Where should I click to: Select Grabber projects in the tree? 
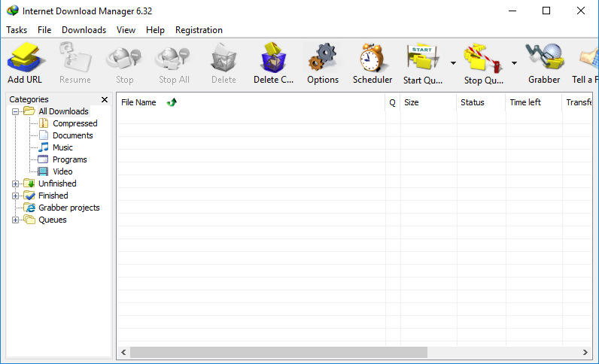point(69,208)
